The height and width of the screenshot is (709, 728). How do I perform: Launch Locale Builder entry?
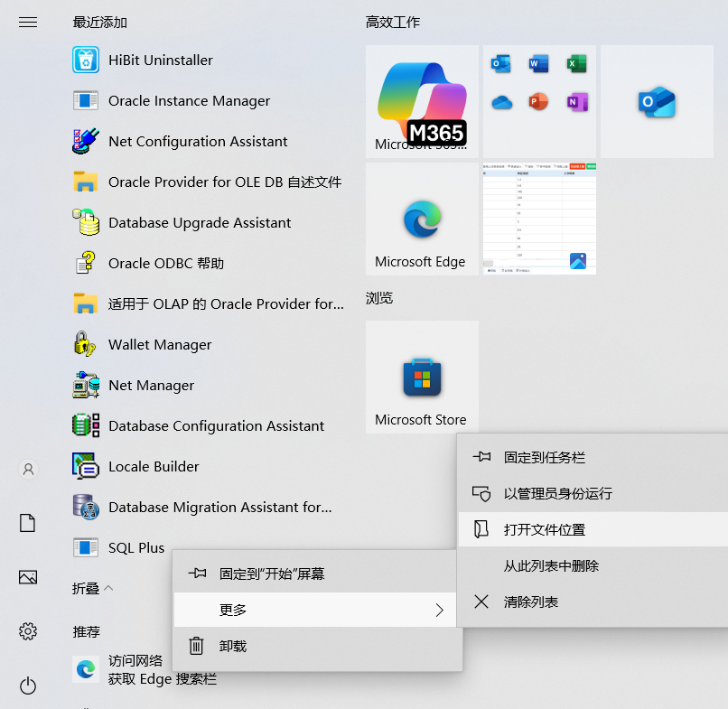[209, 466]
